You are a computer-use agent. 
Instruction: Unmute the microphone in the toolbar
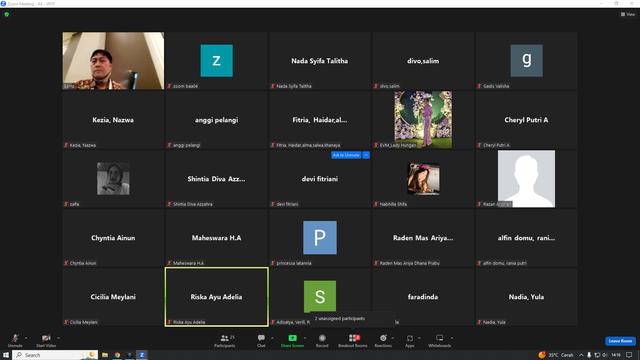15,340
